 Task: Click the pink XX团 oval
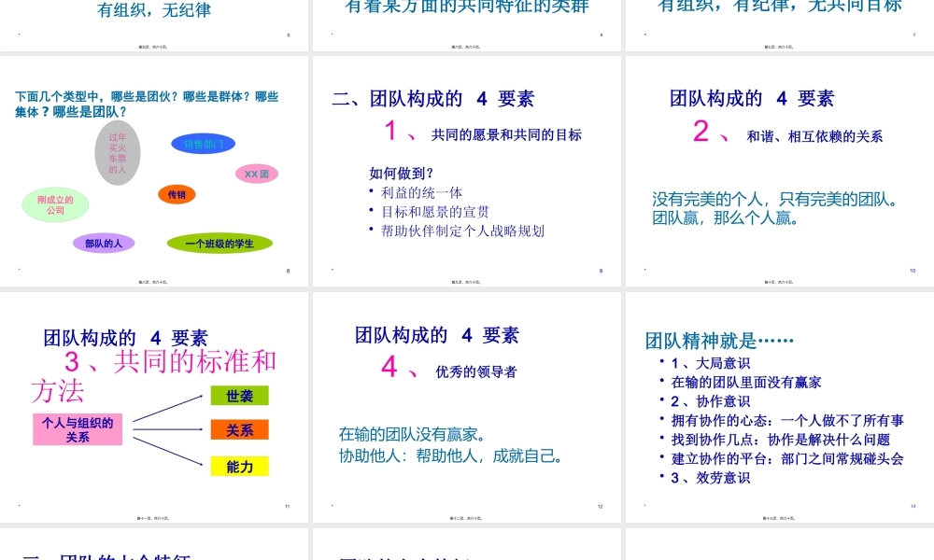256,174
